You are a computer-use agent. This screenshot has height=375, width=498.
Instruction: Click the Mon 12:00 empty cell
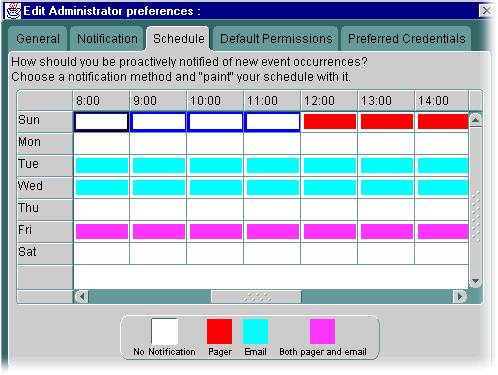click(x=330, y=144)
